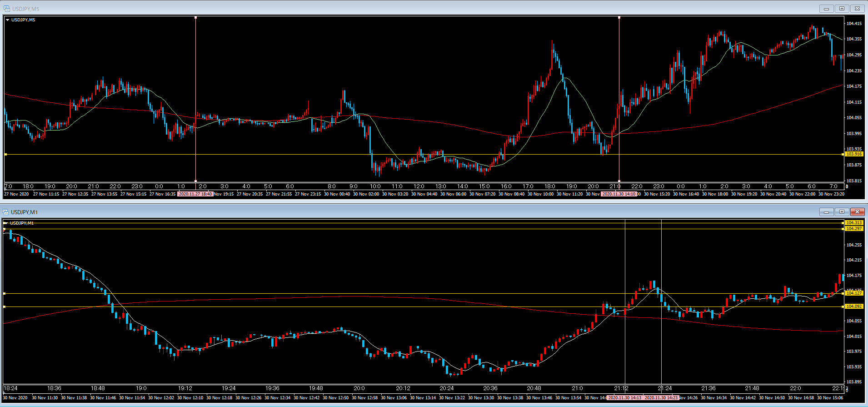868x407 pixels.
Task: Close the USDJPY,M5 chart window
Action: coord(857,9)
